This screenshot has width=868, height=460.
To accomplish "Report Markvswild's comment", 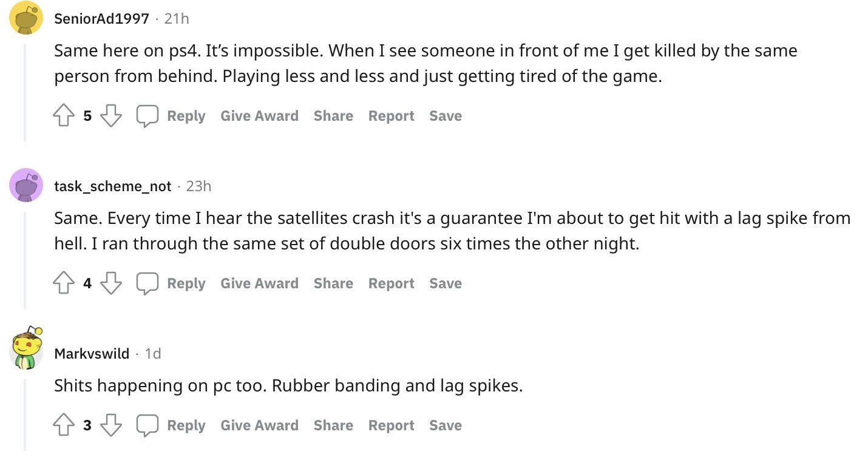I will [391, 425].
